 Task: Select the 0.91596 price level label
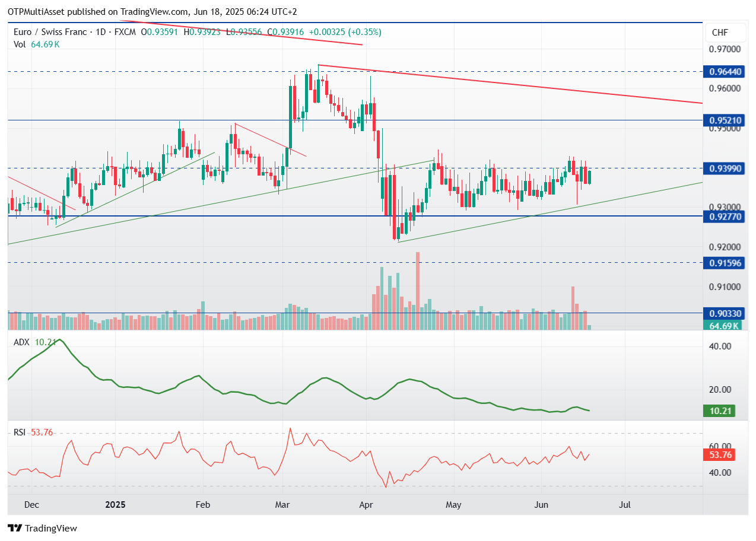[725, 263]
